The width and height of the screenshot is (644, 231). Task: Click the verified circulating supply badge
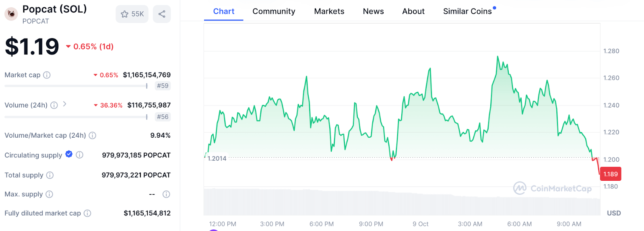click(x=69, y=154)
